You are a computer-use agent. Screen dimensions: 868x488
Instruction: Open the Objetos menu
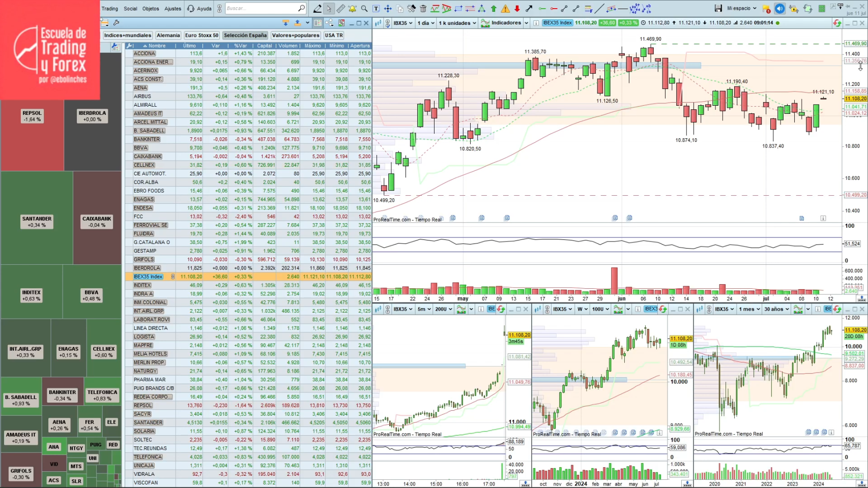[151, 9]
